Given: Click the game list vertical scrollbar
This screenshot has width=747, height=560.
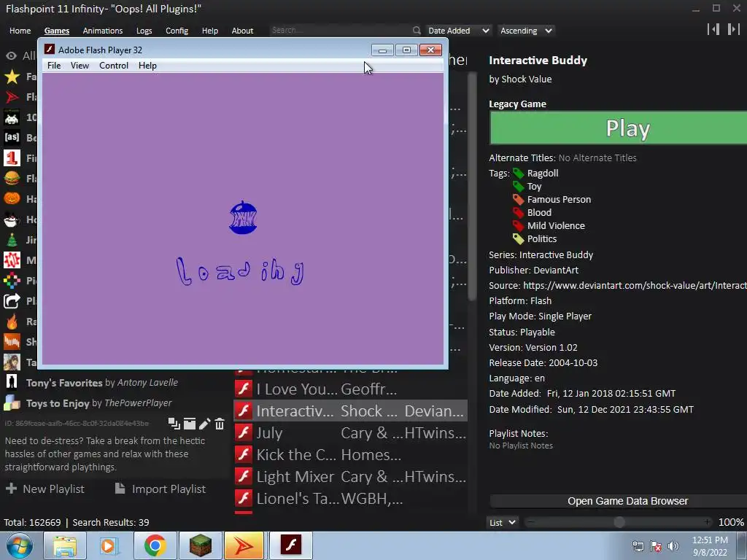Looking at the screenshot, I should 472,186.
